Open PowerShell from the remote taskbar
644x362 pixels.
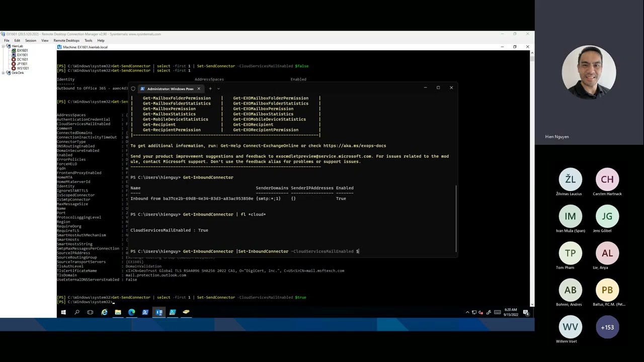tap(145, 312)
